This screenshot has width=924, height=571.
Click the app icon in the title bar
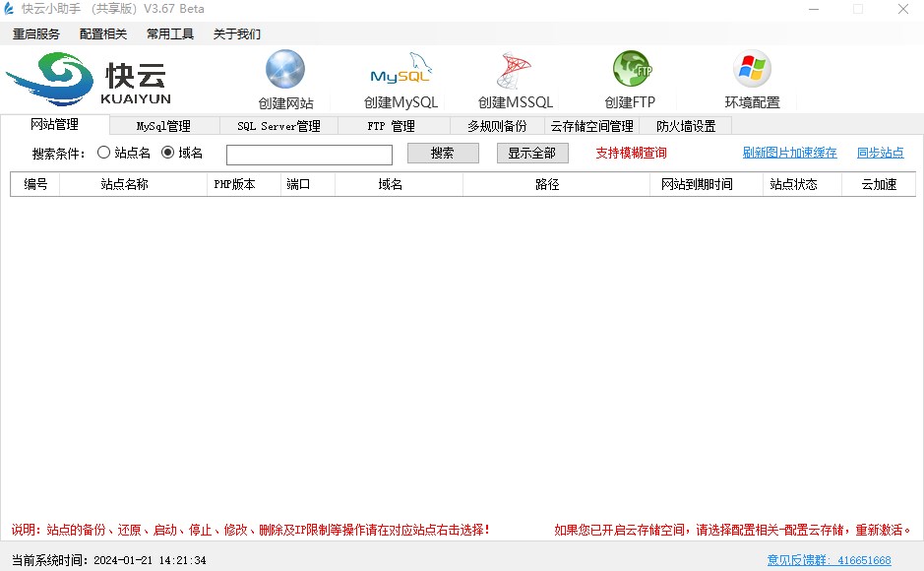click(x=12, y=9)
